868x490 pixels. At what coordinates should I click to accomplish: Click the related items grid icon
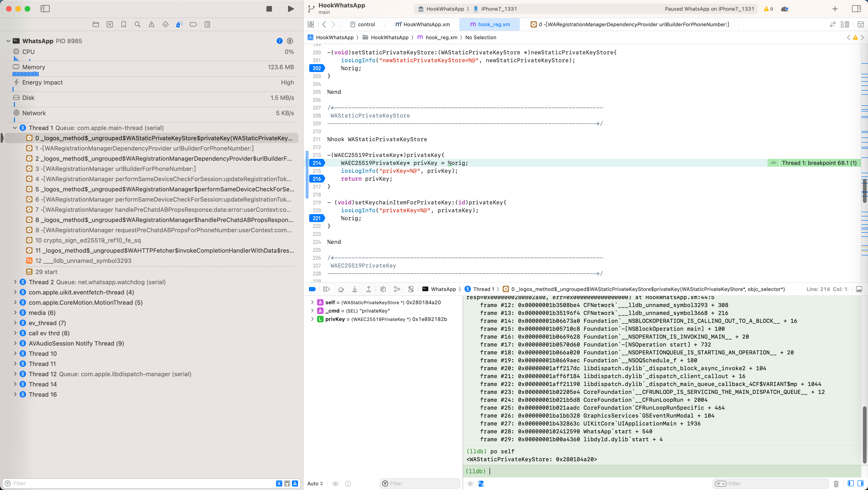coord(311,24)
